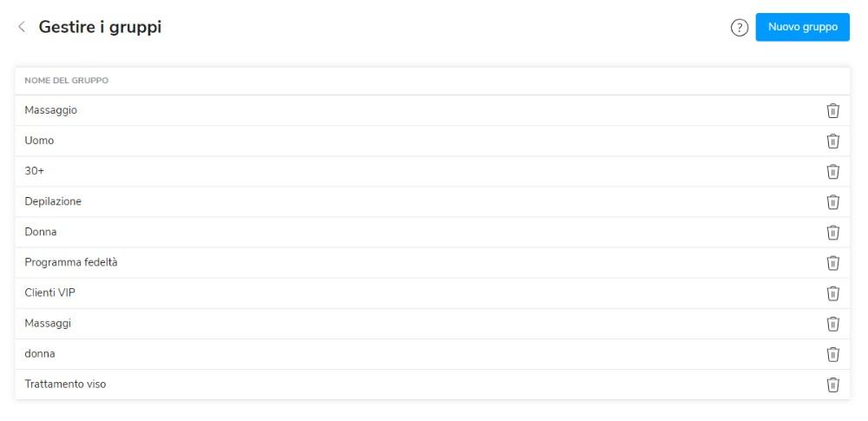Go back using the left chevron
868x421 pixels.
point(22,28)
